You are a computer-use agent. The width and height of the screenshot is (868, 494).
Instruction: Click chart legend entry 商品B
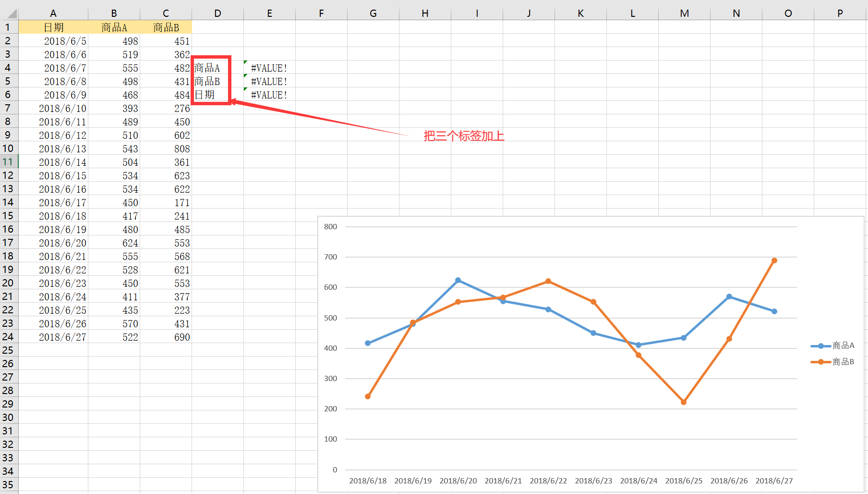(832, 362)
